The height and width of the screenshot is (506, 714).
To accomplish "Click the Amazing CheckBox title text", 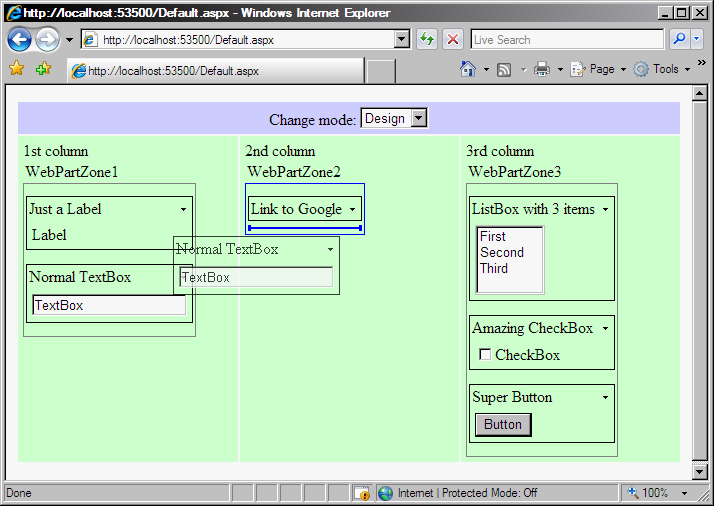I will [532, 328].
